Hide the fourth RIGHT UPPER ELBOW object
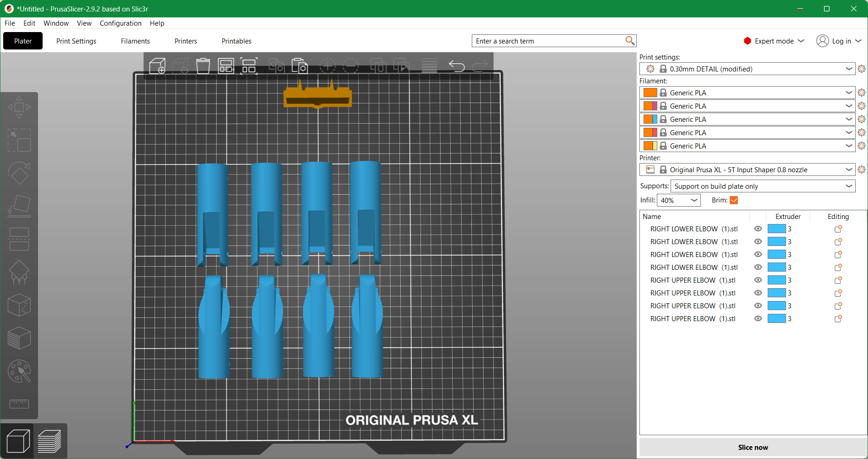This screenshot has height=459, width=868. 758,319
